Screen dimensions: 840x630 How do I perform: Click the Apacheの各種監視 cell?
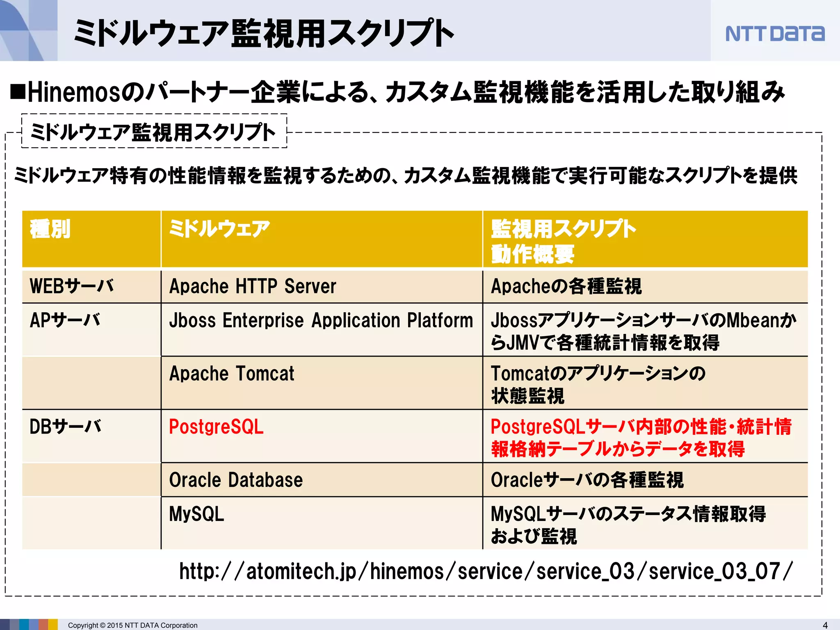coord(646,286)
